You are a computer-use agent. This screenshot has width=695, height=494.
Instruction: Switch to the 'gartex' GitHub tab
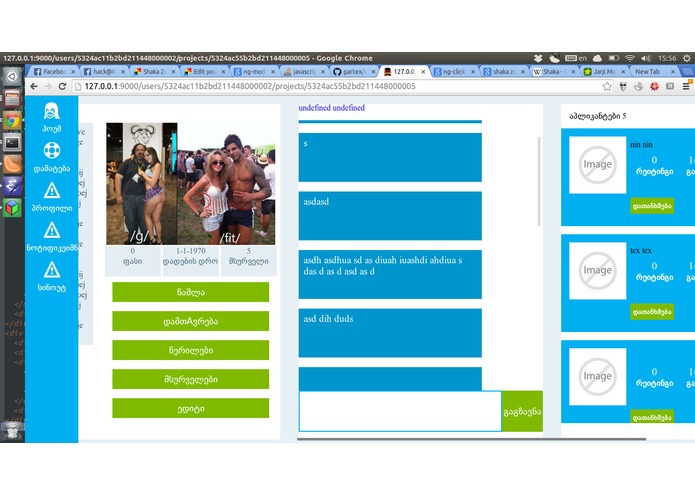354,71
